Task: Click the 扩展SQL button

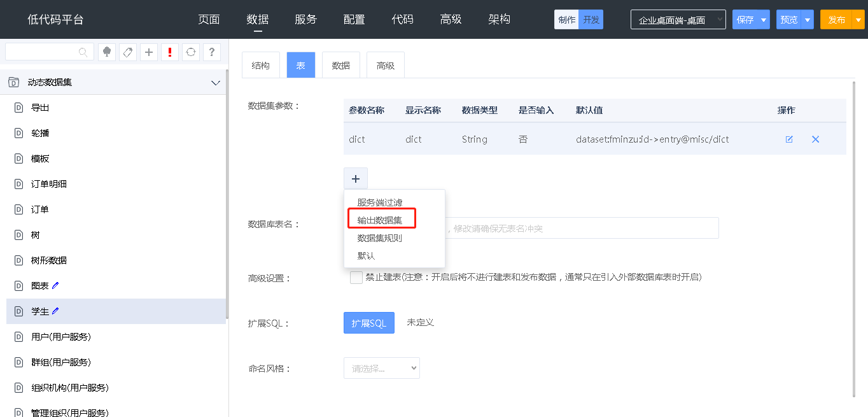Action: click(368, 323)
